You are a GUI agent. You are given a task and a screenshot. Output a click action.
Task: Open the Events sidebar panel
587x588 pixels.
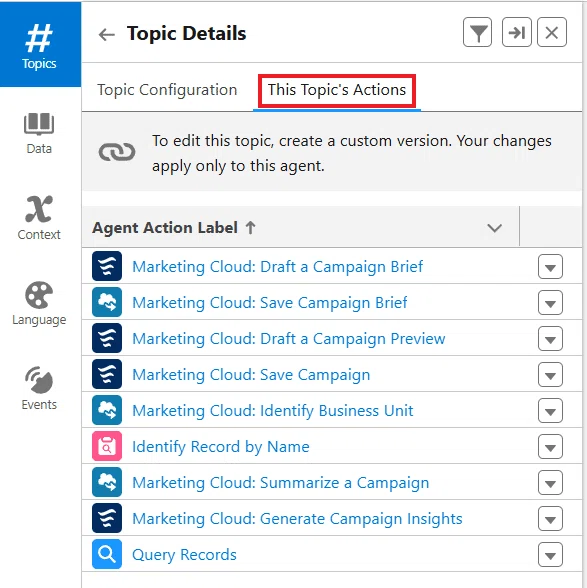39,388
